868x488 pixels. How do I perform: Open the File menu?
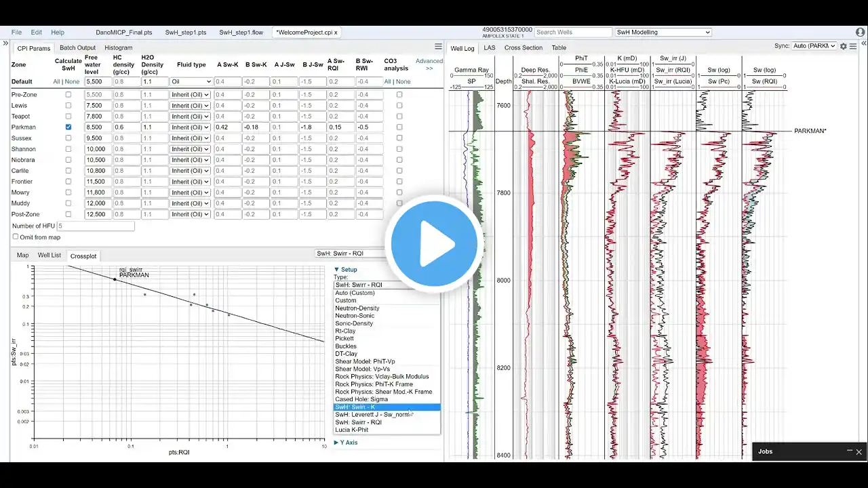pos(16,32)
